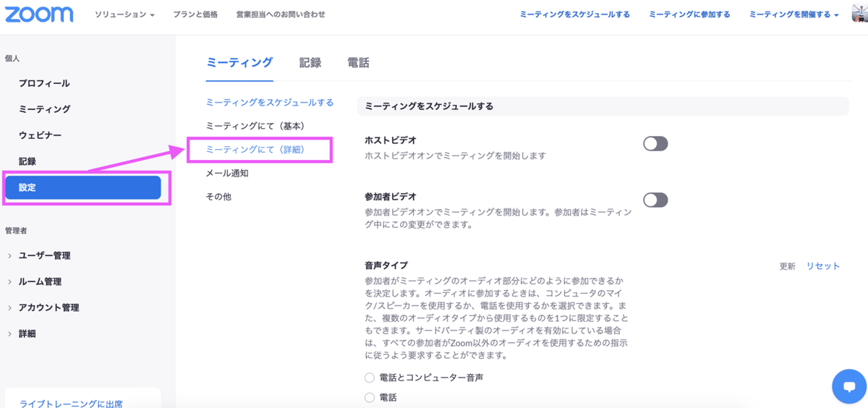Toggle the ホストビデオ switch

(x=655, y=144)
